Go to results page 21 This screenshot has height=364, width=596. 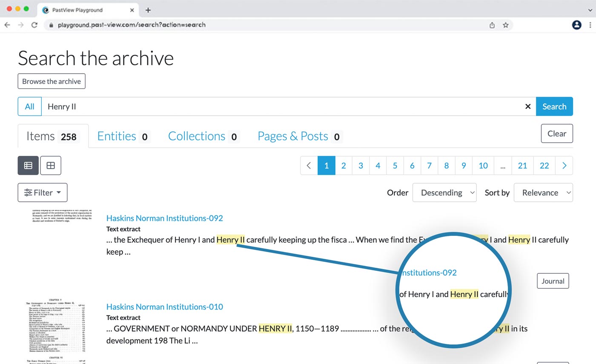[522, 166]
